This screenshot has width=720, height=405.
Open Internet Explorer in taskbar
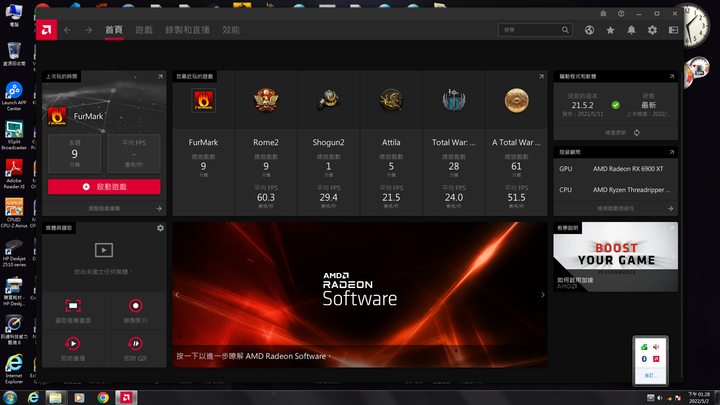(33, 397)
